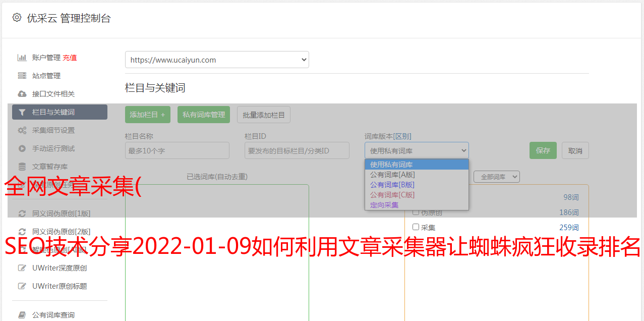This screenshot has height=321, width=644.
Task: Tick the 伪原创 checkbox
Action: click(416, 212)
